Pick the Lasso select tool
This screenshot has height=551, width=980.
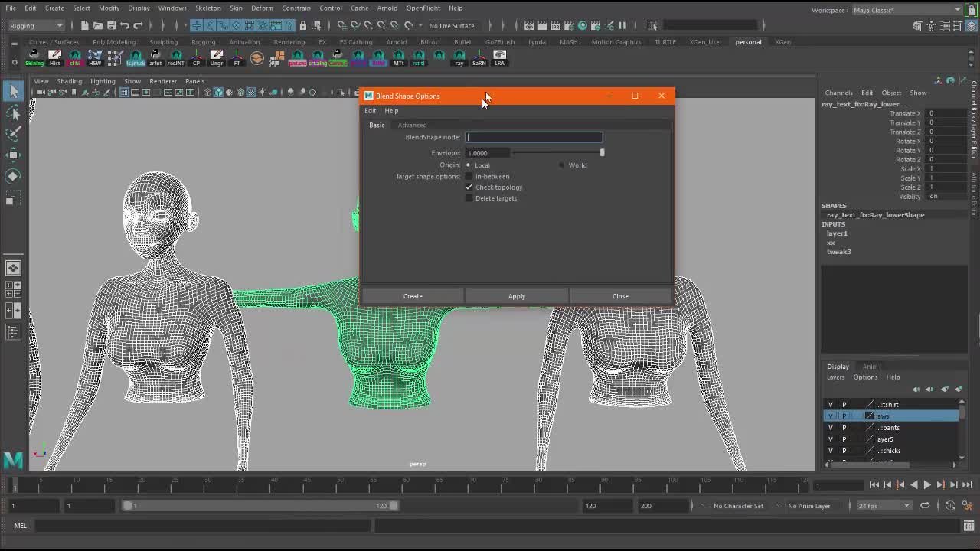13,113
